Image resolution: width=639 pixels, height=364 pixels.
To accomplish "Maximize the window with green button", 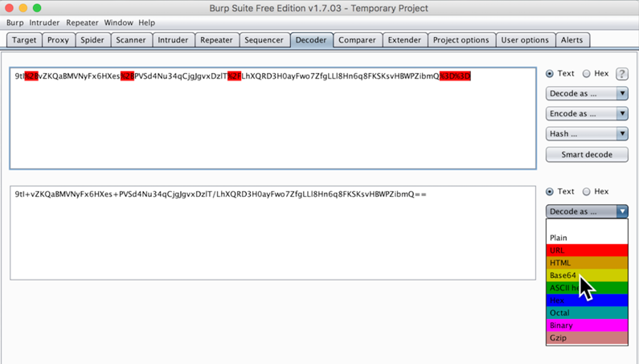I will tap(37, 8).
